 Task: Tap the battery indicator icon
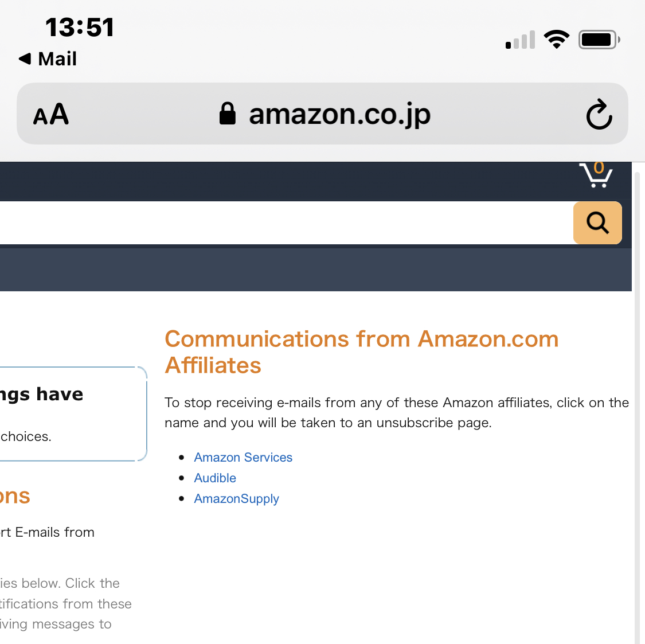coord(599,40)
